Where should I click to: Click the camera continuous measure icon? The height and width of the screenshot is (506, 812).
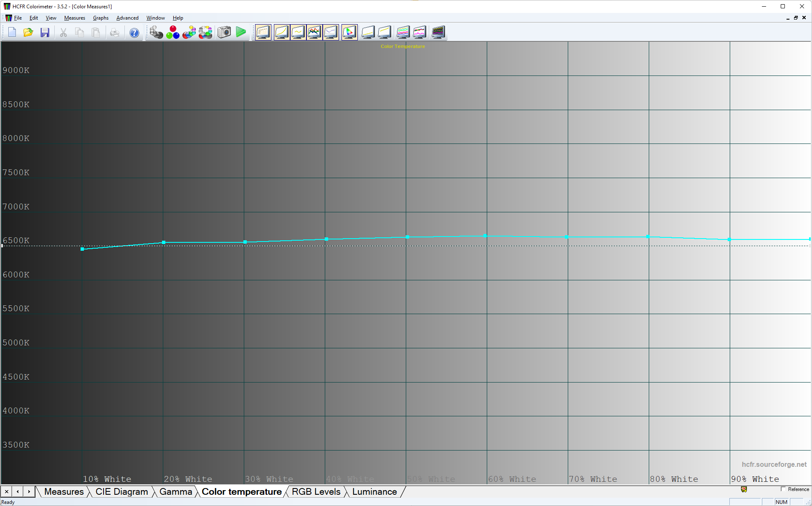(224, 32)
